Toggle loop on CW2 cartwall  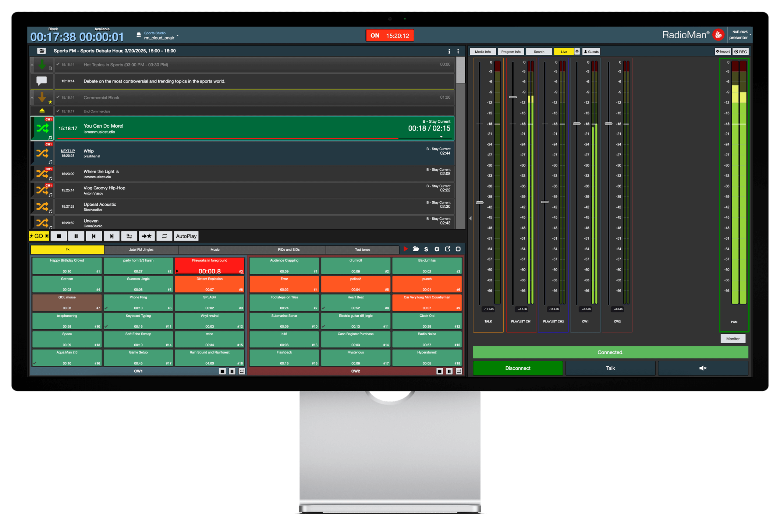(459, 371)
